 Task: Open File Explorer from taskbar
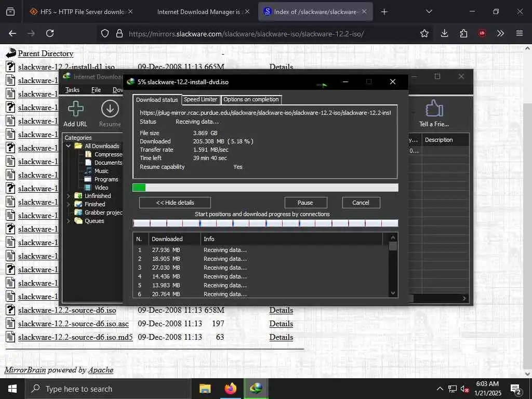coord(205,389)
